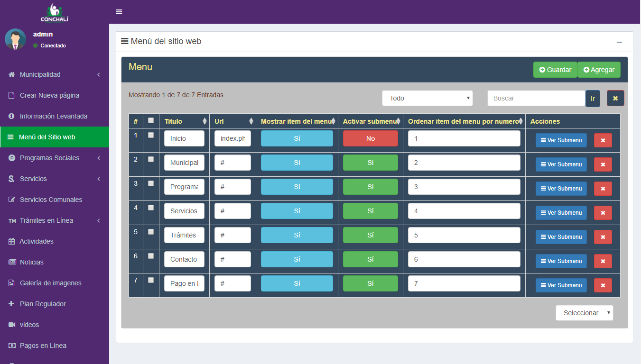The height and width of the screenshot is (364, 641).
Task: Collapse panel using the minus icon
Action: (619, 43)
